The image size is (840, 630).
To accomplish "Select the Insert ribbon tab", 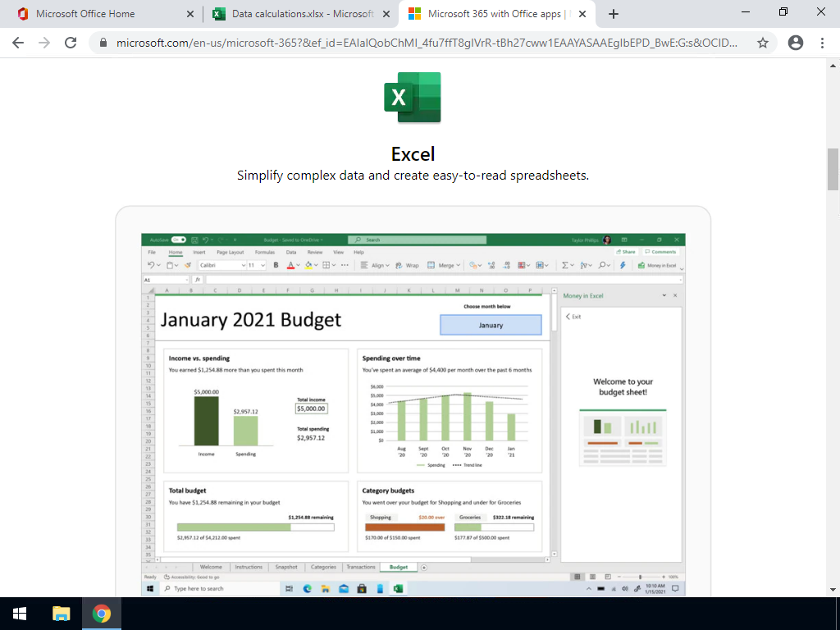I will [199, 253].
